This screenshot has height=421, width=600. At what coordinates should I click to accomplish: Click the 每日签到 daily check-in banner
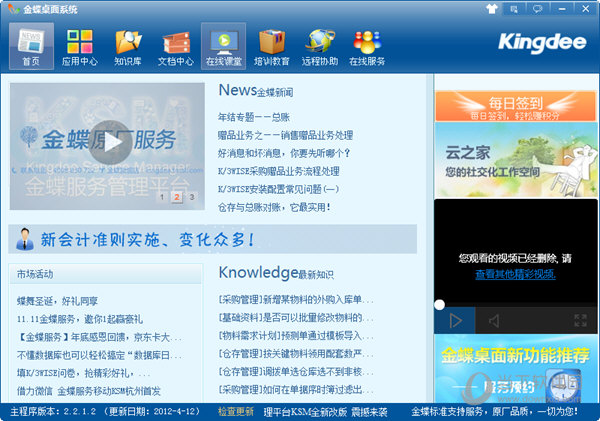516,106
